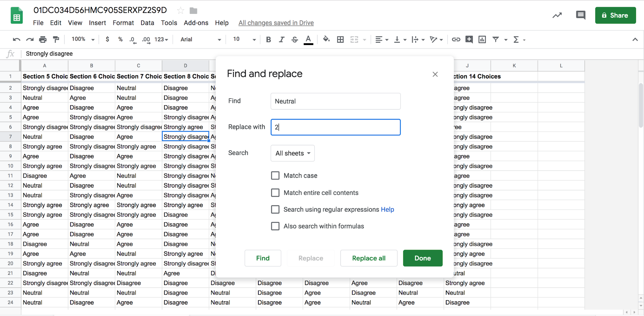Viewport: 644px width, 316px height.
Task: Open the fill color paint bucket
Action: click(x=326, y=40)
